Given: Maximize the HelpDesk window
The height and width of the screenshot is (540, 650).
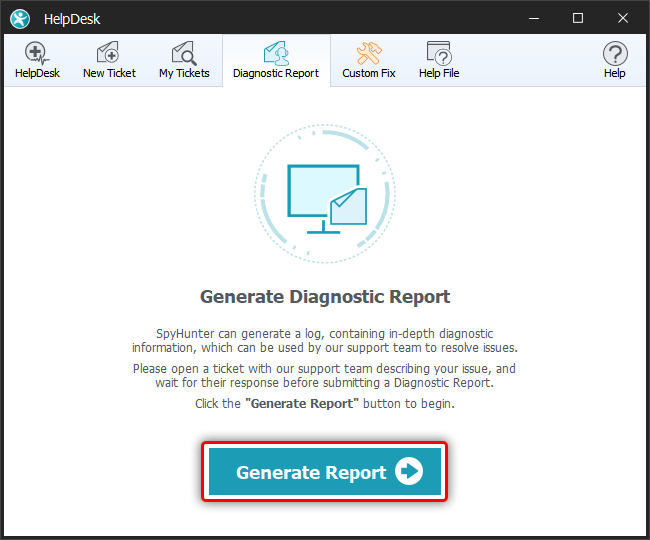Looking at the screenshot, I should (578, 18).
